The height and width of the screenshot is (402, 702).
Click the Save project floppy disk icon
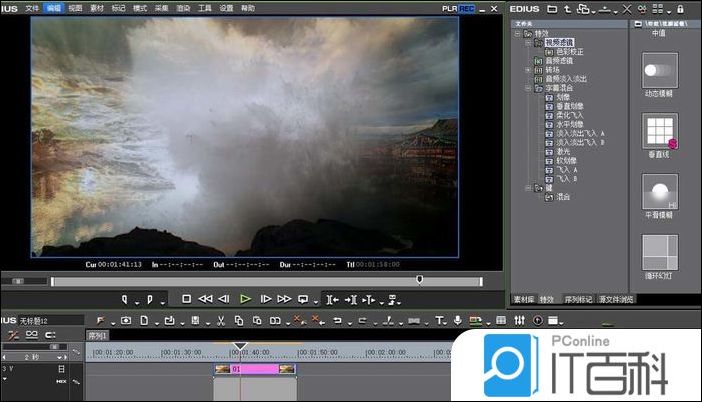[196, 320]
